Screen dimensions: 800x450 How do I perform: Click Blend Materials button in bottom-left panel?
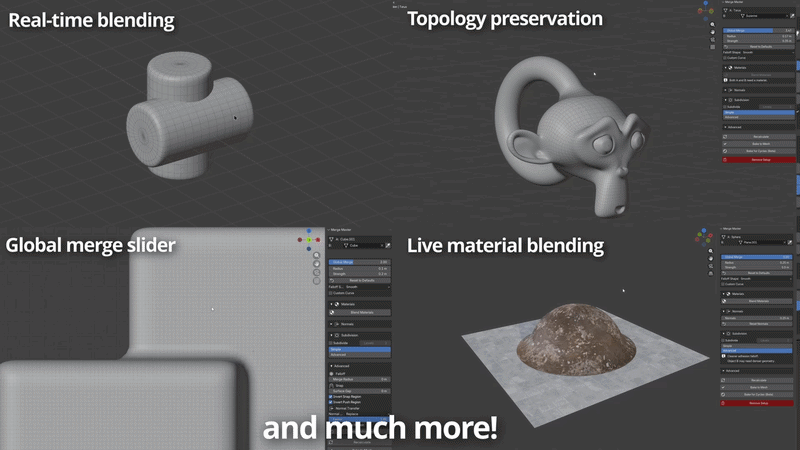click(x=360, y=312)
